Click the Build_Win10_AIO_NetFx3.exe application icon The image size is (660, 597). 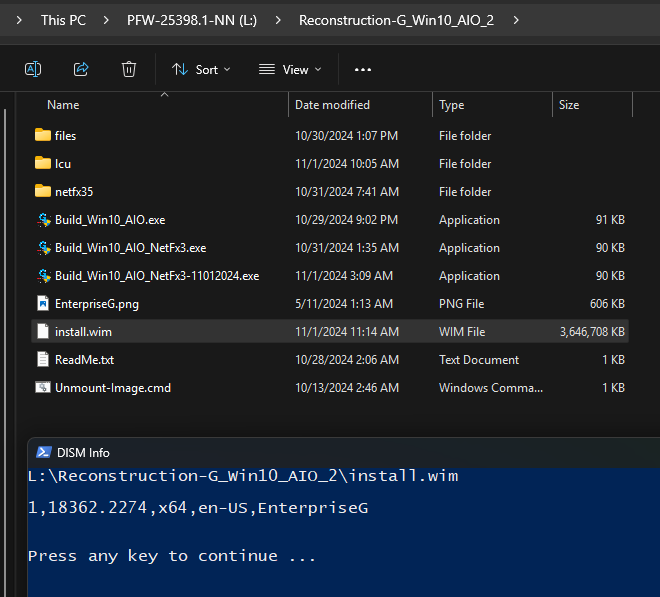44,248
